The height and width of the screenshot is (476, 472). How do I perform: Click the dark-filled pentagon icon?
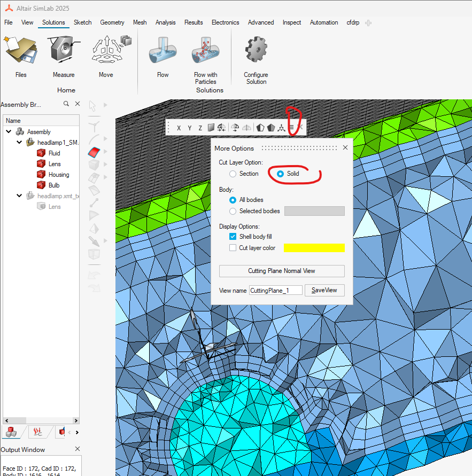271,128
